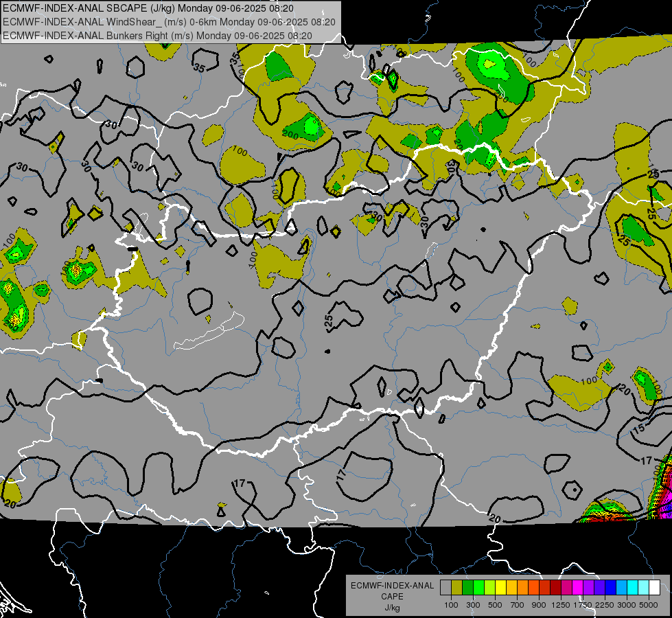
Task: Click the 900 legend scale label
Action: [539, 605]
